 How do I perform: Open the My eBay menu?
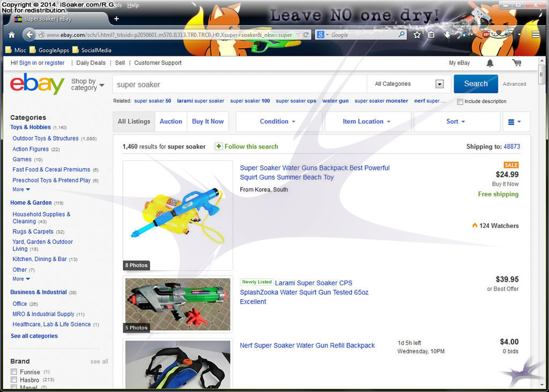[459, 63]
